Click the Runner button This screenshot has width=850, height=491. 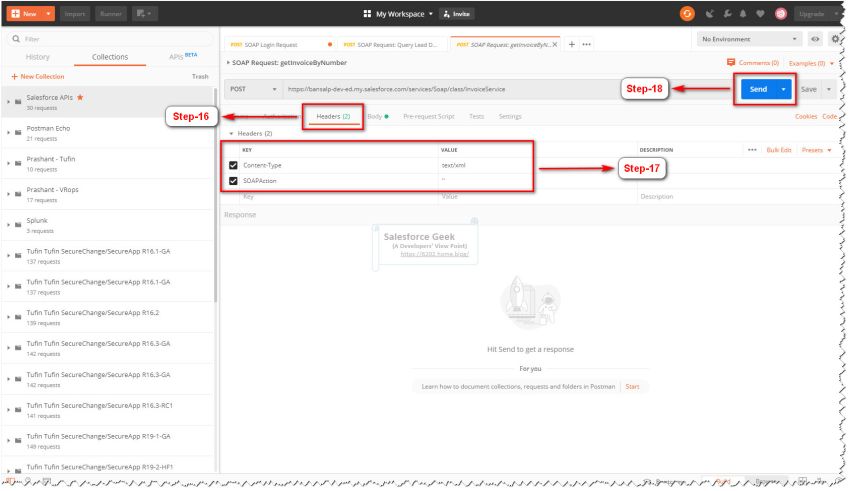pyautogui.click(x=111, y=14)
